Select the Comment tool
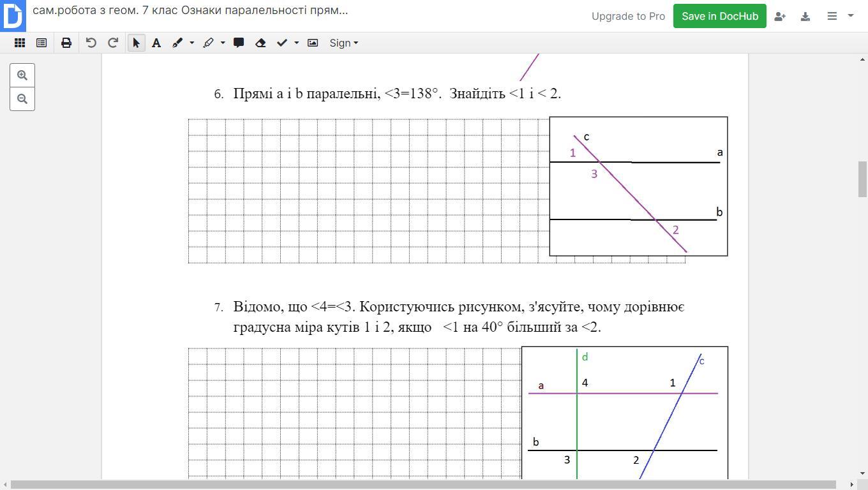Screen dimensions: 868x490 pyautogui.click(x=239, y=43)
